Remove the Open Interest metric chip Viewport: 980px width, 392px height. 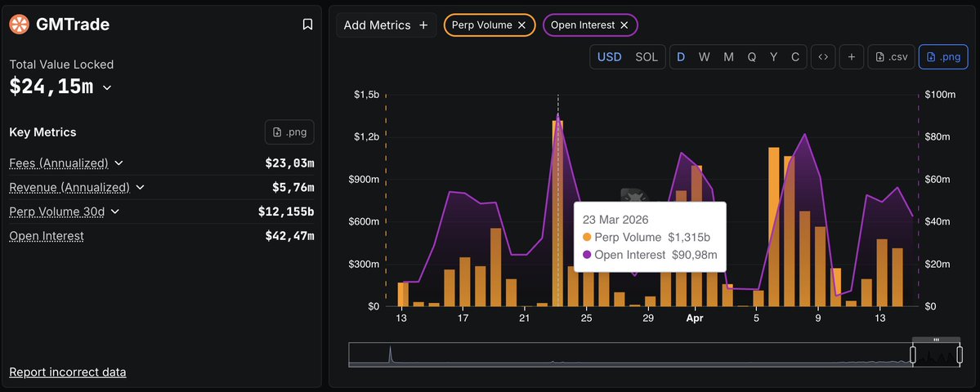point(624,25)
